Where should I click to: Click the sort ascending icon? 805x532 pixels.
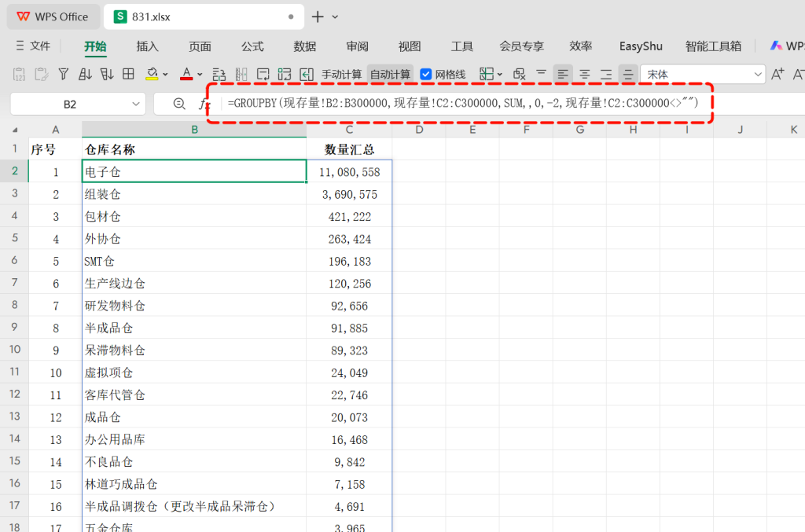pos(85,75)
